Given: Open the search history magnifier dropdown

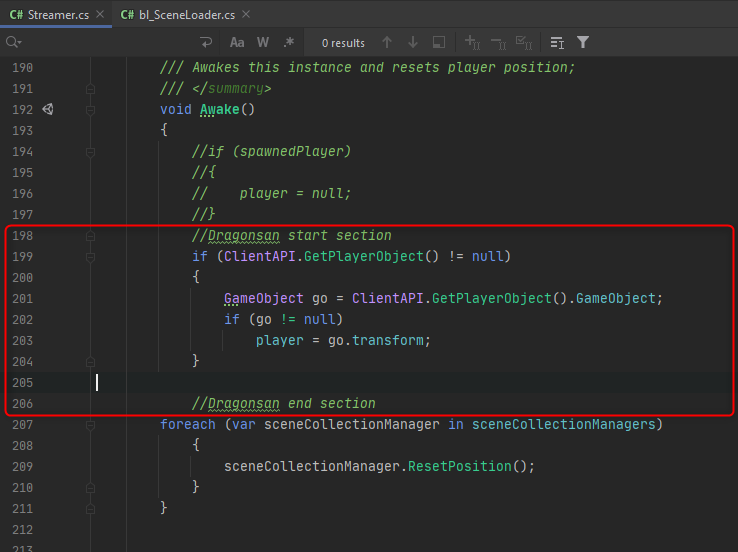Looking at the screenshot, I should (x=13, y=43).
